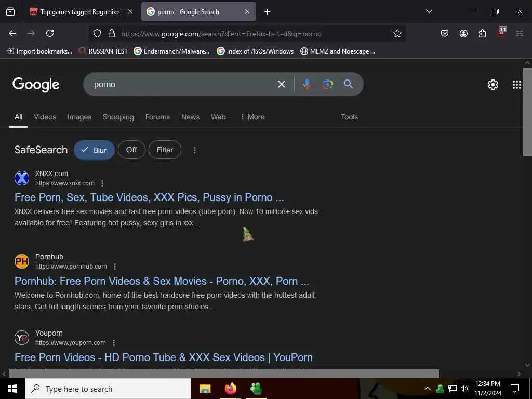
Task: Click the taskbar clock showing 12:34 PM
Action: 487,389
